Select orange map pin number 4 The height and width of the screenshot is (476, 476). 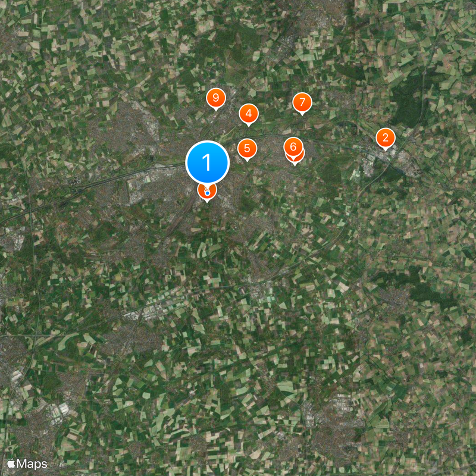(x=249, y=114)
